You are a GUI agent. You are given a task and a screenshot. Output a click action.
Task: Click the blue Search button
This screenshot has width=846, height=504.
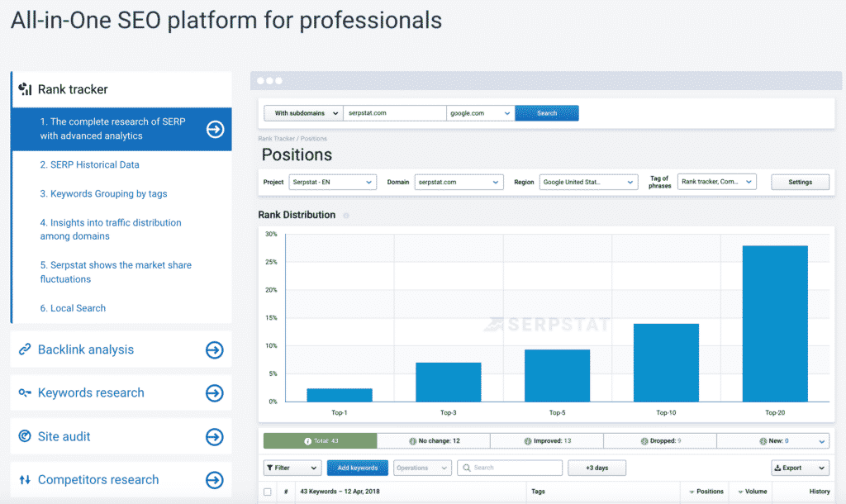[x=547, y=112]
